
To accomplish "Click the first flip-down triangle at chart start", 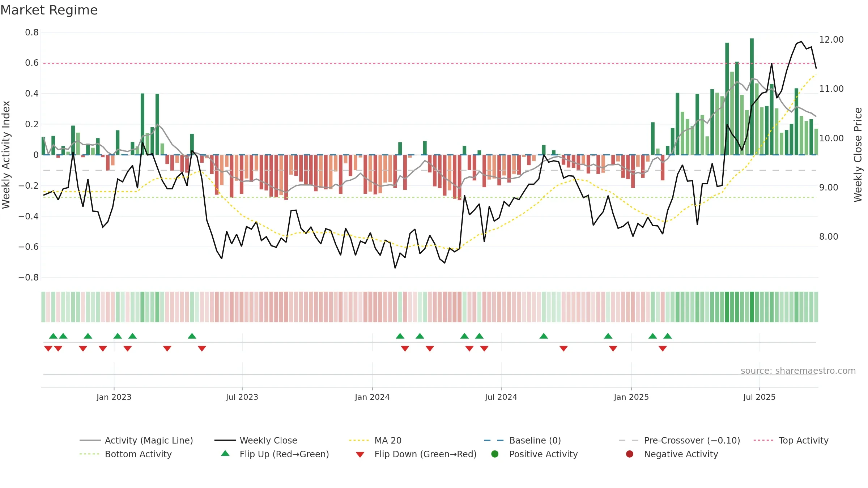I will pos(48,348).
